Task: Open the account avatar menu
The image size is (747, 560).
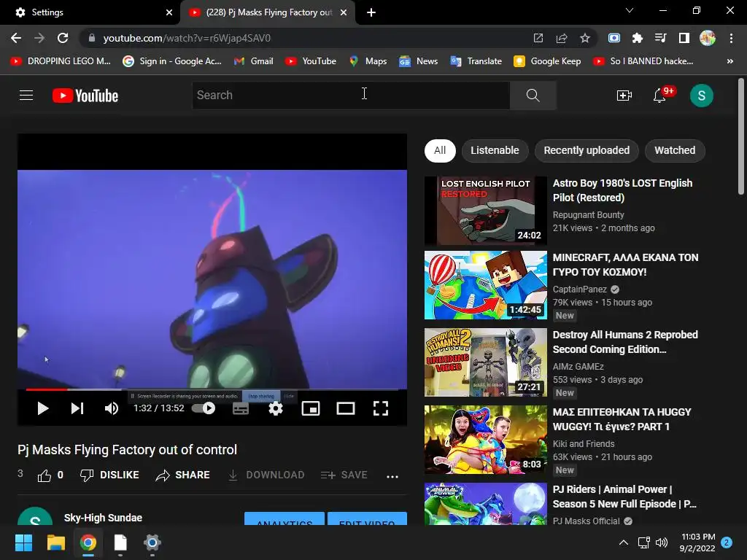Action: 701,96
